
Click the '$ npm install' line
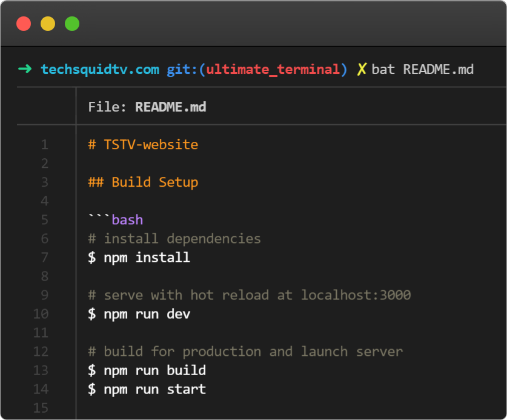139,258
